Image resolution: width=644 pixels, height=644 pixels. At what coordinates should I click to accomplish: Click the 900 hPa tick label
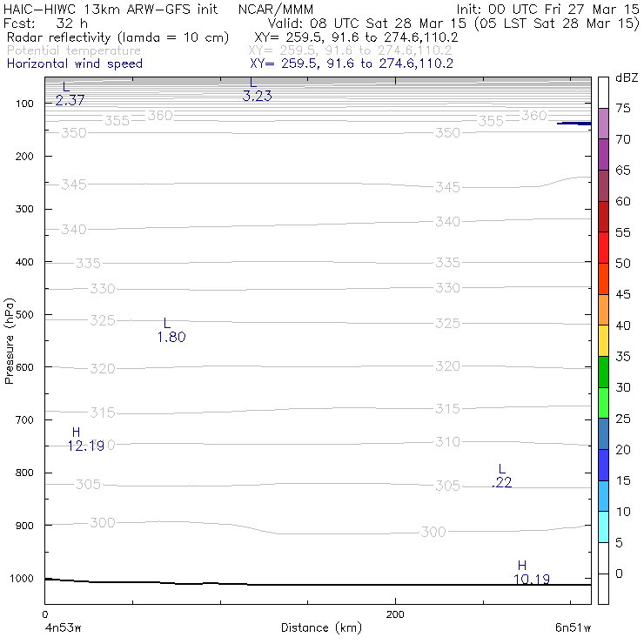[24, 526]
